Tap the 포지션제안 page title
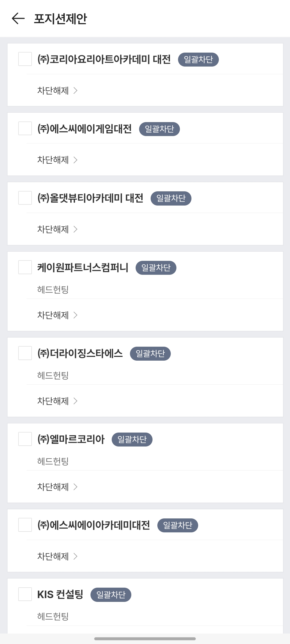 tap(60, 19)
